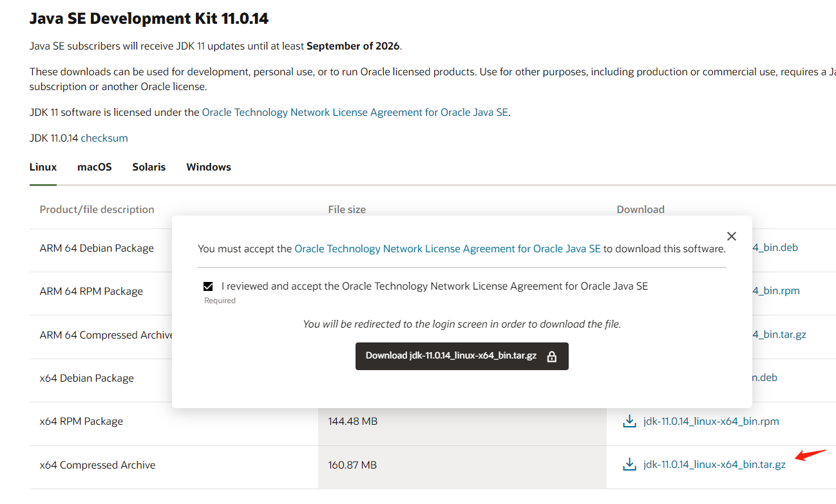Click the 160.87 MB file size cell
The width and height of the screenshot is (836, 504).
click(x=352, y=465)
